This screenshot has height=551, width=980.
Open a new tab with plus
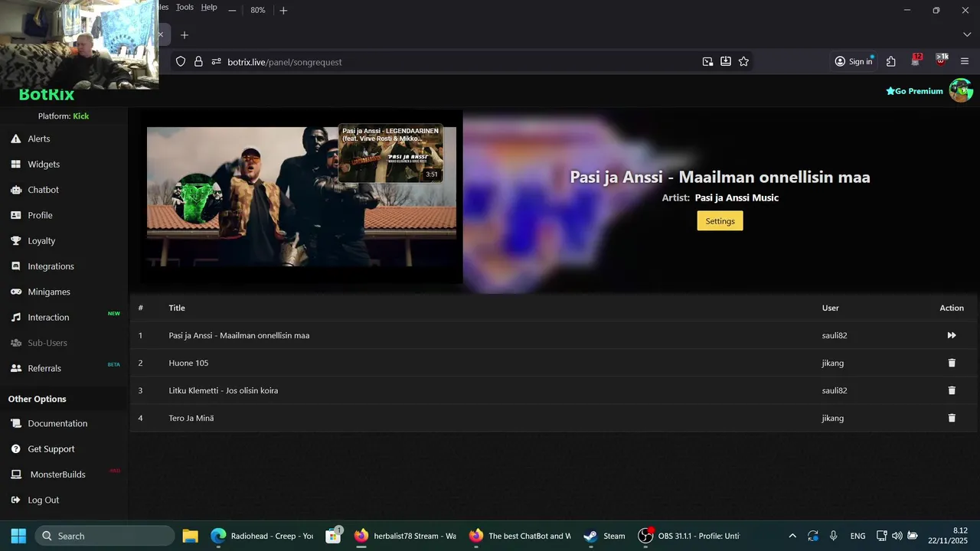point(184,35)
